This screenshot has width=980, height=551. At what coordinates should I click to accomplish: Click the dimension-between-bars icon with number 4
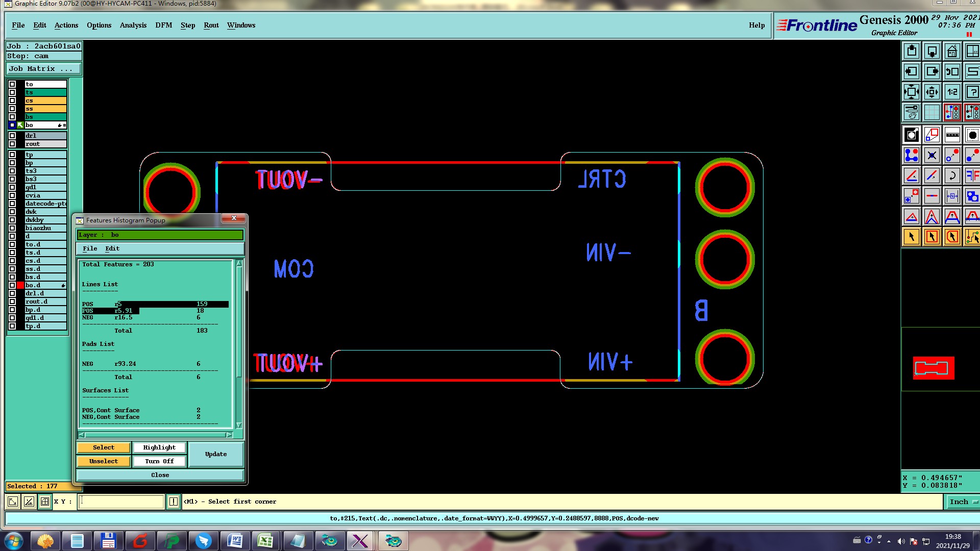click(x=952, y=196)
